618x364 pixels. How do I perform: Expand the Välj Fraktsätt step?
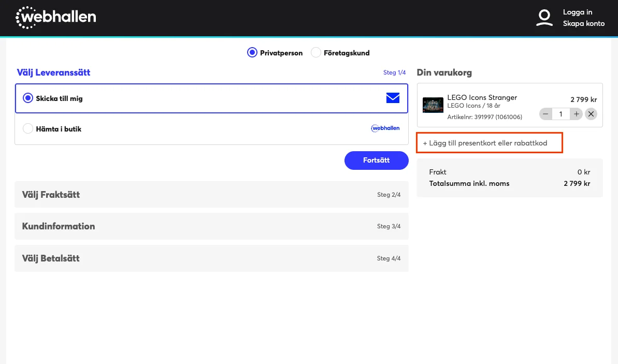pyautogui.click(x=211, y=195)
